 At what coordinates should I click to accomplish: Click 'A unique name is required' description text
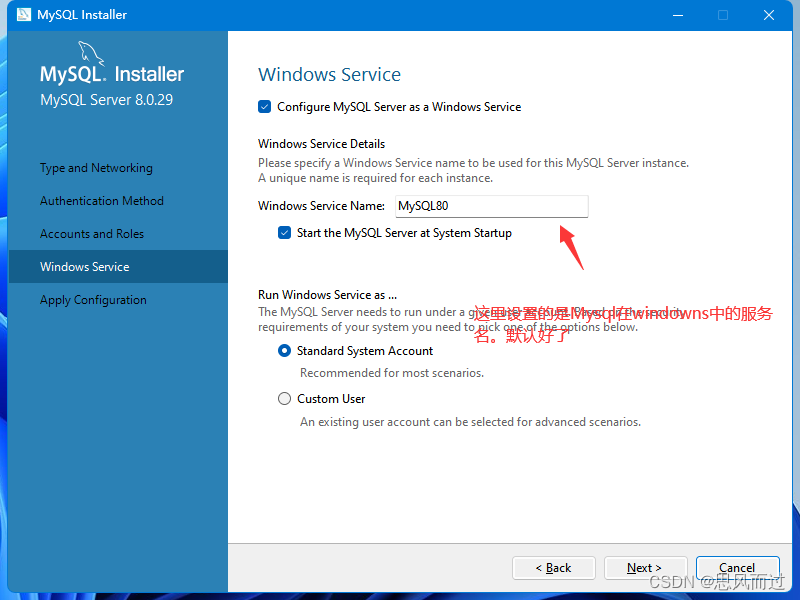376,178
